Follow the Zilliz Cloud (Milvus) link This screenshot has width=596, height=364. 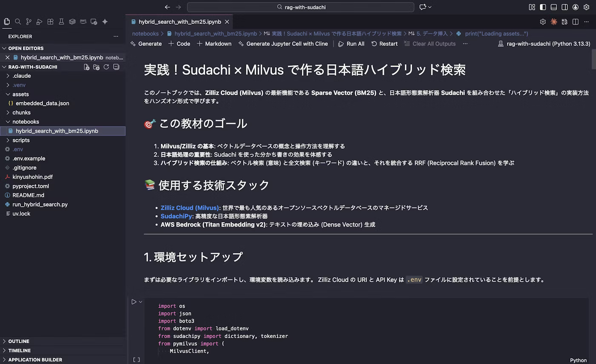(x=189, y=208)
